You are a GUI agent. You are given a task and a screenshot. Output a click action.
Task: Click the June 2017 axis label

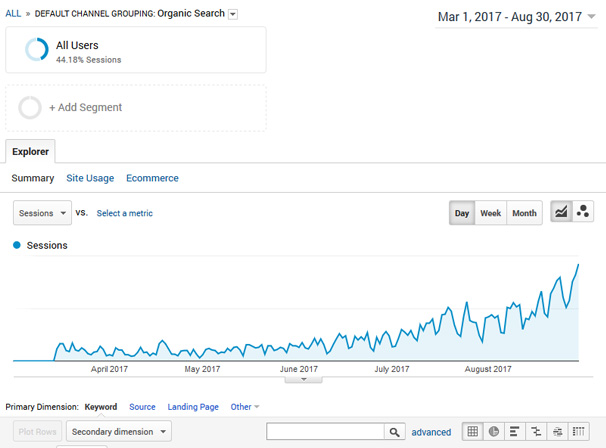click(x=299, y=369)
